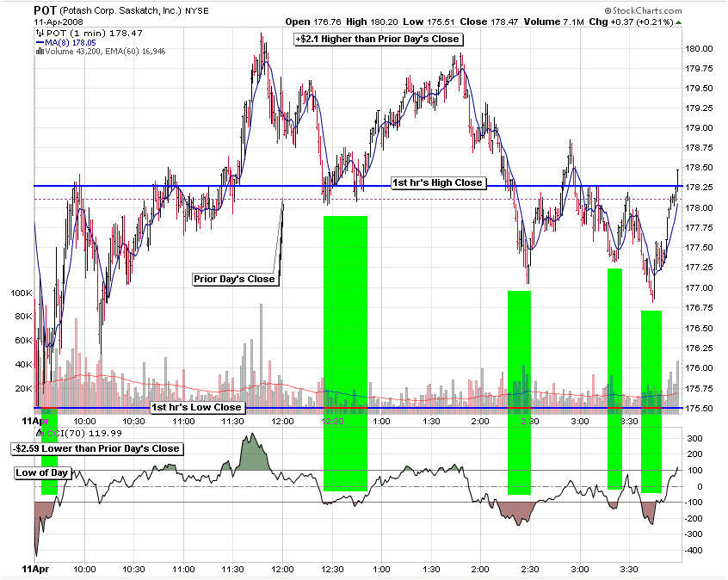Click the Chg +0.37 (+0.21%) value
Viewport: 728px width, 580px height.
tap(631, 22)
